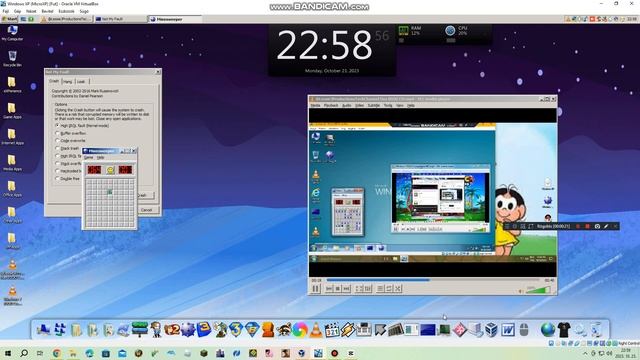This screenshot has width=640, height=360.
Task: Open the Recycle Bin desktop icon
Action: click(x=12, y=58)
